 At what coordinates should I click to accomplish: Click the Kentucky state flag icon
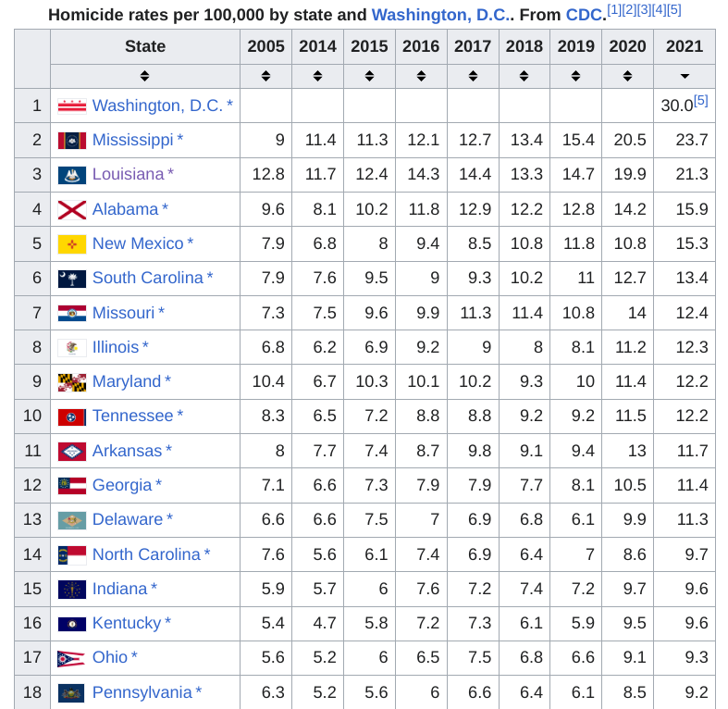pyautogui.click(x=72, y=624)
